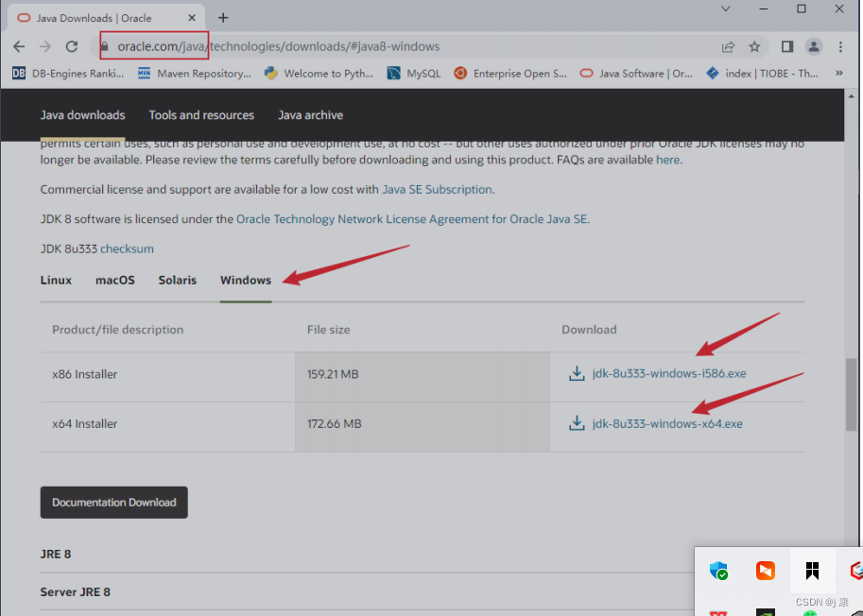Image resolution: width=863 pixels, height=616 pixels.
Task: Open the Chrome profile avatar
Action: (x=814, y=46)
